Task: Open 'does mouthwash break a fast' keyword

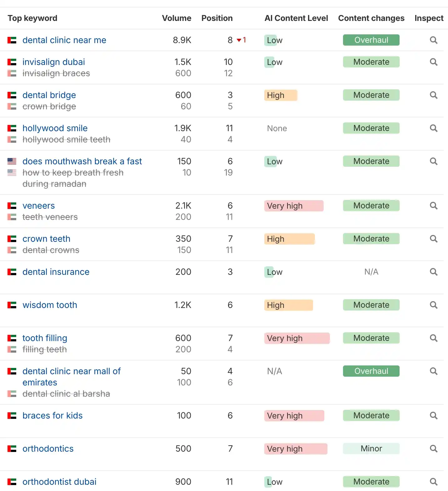Action: 82,161
